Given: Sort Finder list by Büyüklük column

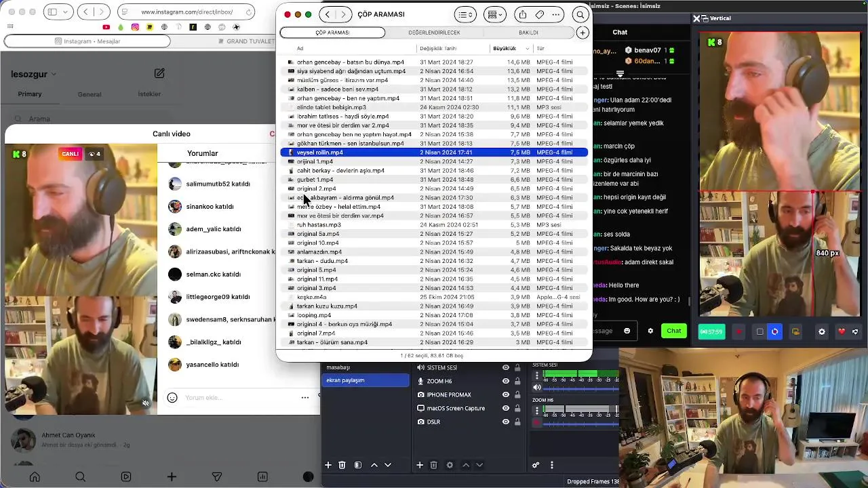Looking at the screenshot, I should pyautogui.click(x=510, y=48).
